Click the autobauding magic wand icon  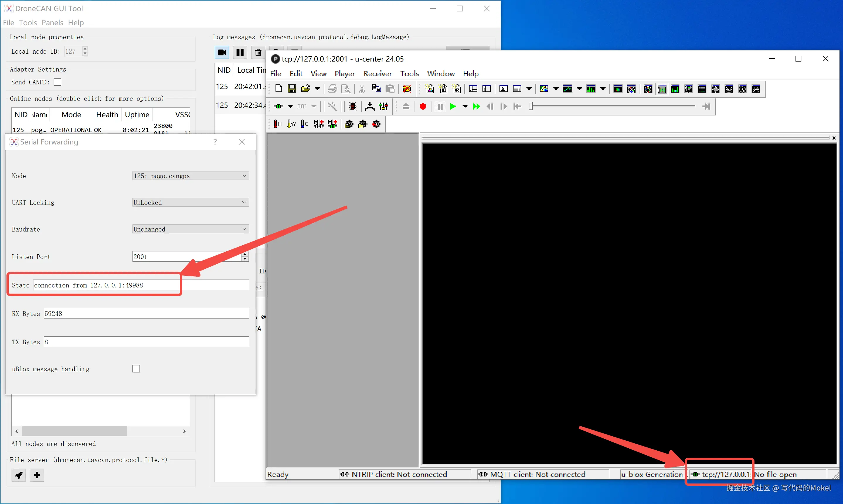point(332,107)
